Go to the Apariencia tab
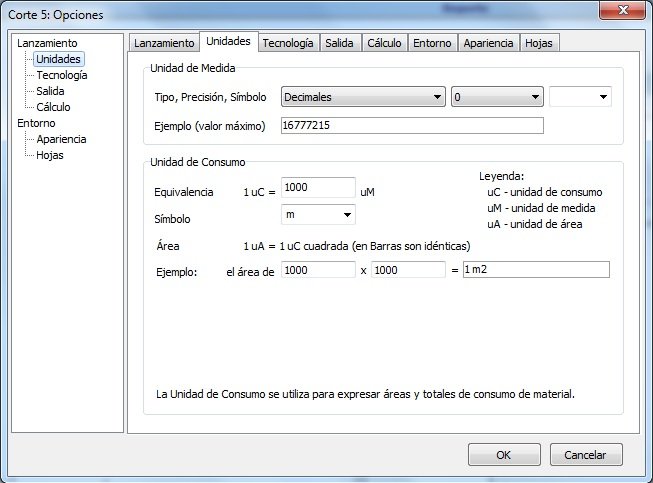The width and height of the screenshot is (653, 483). pyautogui.click(x=488, y=43)
